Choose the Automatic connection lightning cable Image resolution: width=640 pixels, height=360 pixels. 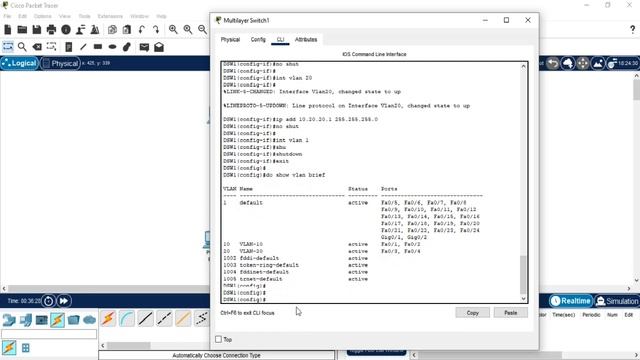click(108, 318)
